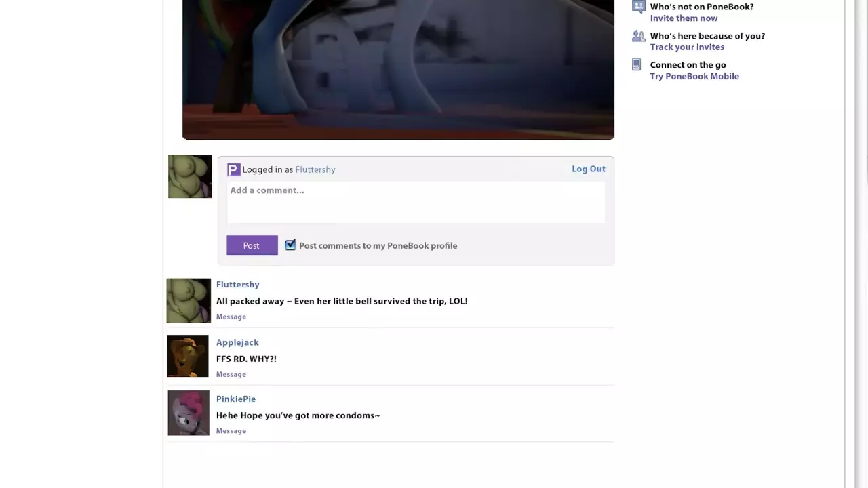The width and height of the screenshot is (868, 488).
Task: Log out using the Log Out link
Action: [x=588, y=169]
